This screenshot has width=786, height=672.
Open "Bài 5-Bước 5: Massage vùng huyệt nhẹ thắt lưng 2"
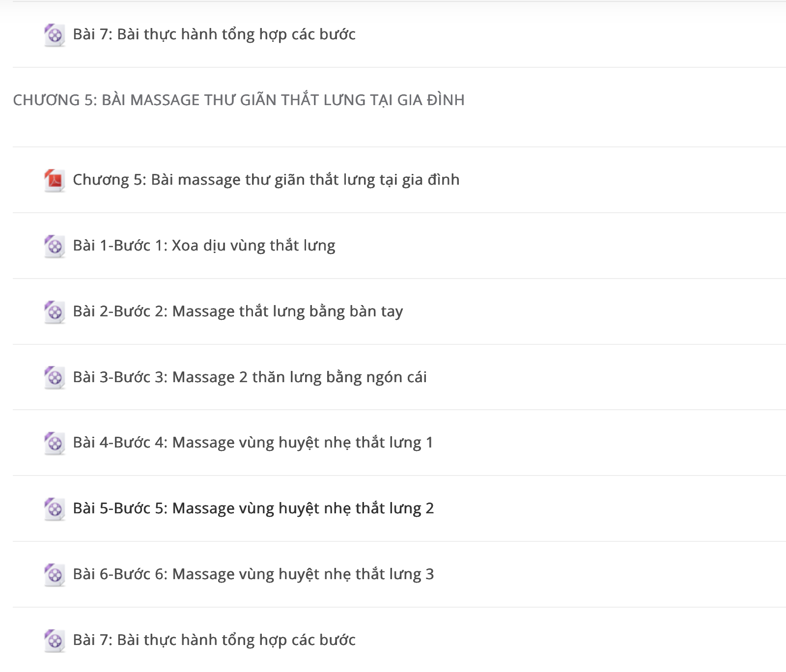click(253, 508)
